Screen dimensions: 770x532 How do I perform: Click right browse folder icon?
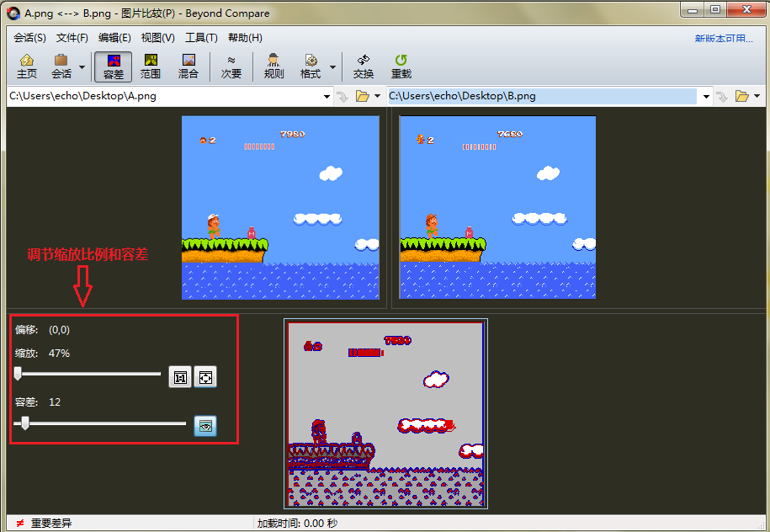pos(742,96)
